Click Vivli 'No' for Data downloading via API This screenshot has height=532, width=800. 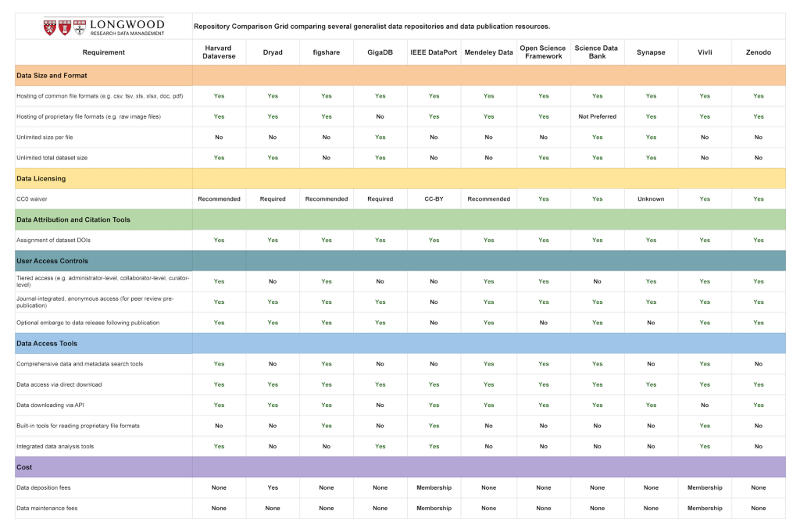(705, 405)
